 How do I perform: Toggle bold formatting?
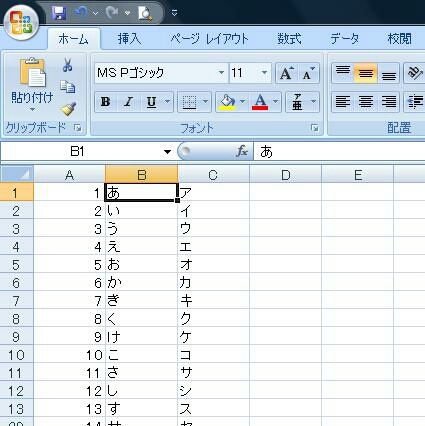[x=106, y=102]
